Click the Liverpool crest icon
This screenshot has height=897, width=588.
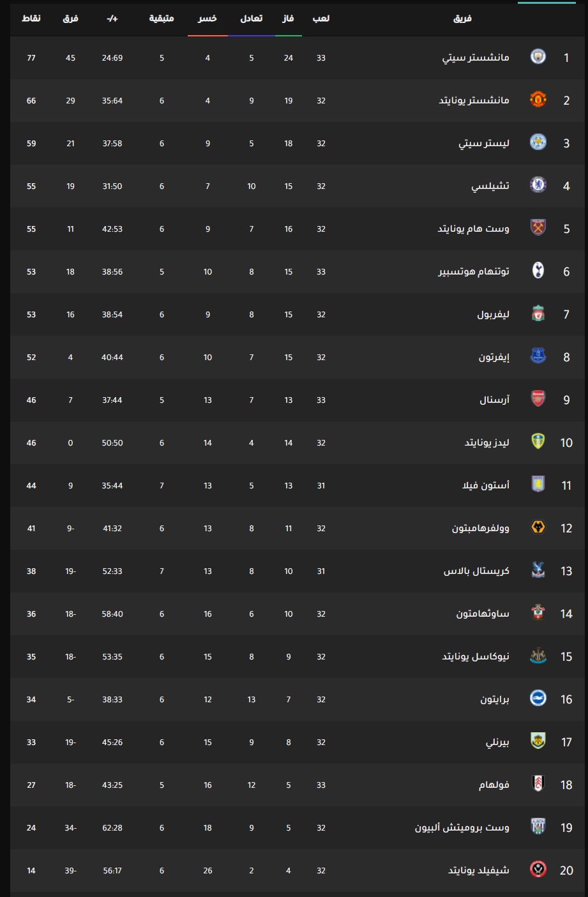(538, 314)
